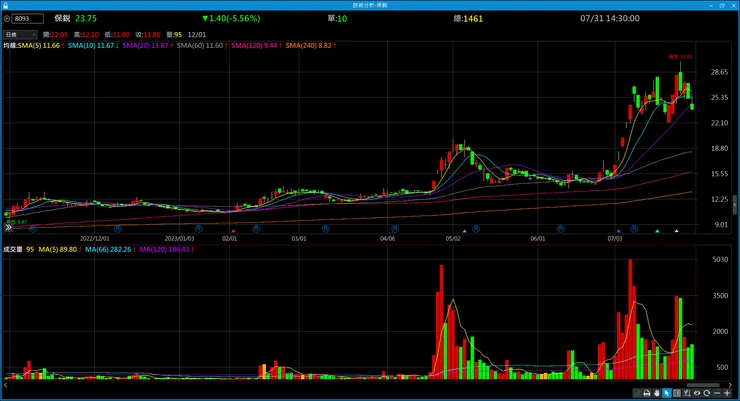Click the split-panel layout icon
Screen dimensions: 740x401
(x=677, y=393)
